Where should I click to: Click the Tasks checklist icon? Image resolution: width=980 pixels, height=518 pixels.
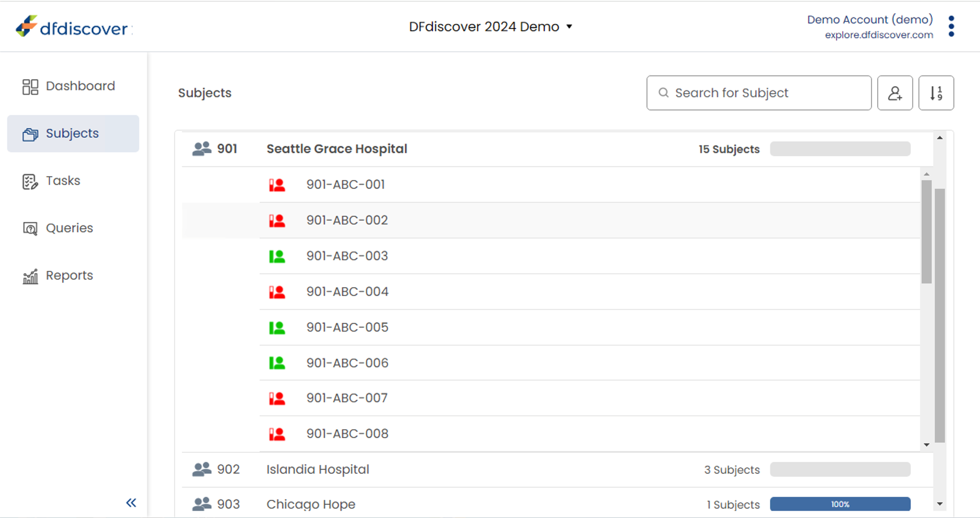tap(30, 181)
